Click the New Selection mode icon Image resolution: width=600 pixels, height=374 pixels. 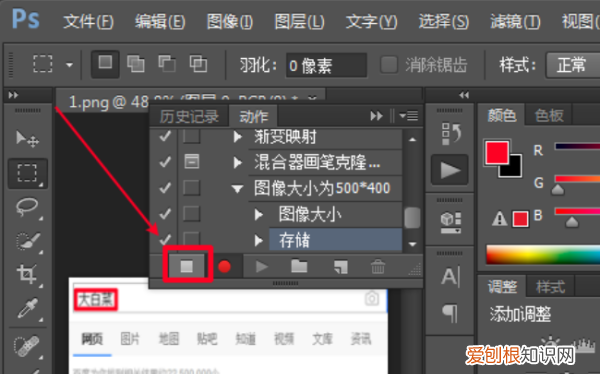[105, 64]
